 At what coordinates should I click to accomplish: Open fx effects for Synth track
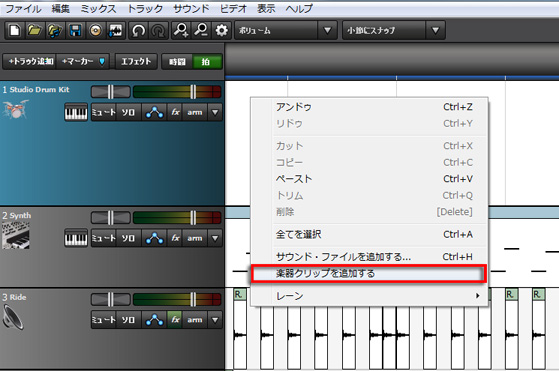[x=175, y=238]
